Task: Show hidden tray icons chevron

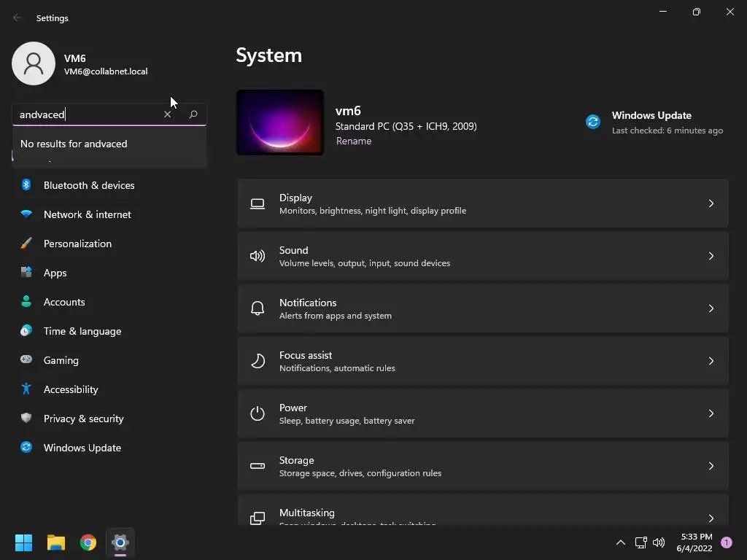Action: click(620, 542)
